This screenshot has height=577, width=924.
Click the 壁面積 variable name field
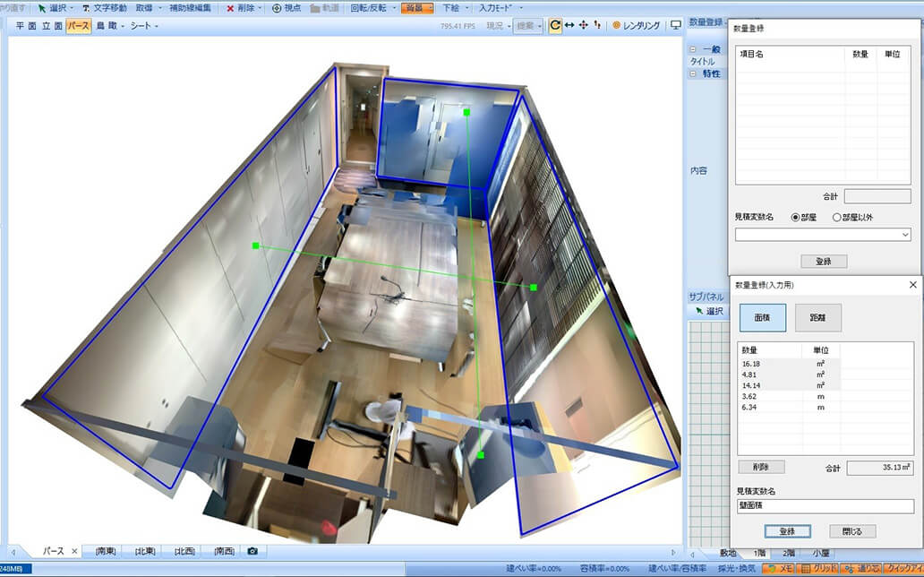(x=824, y=506)
